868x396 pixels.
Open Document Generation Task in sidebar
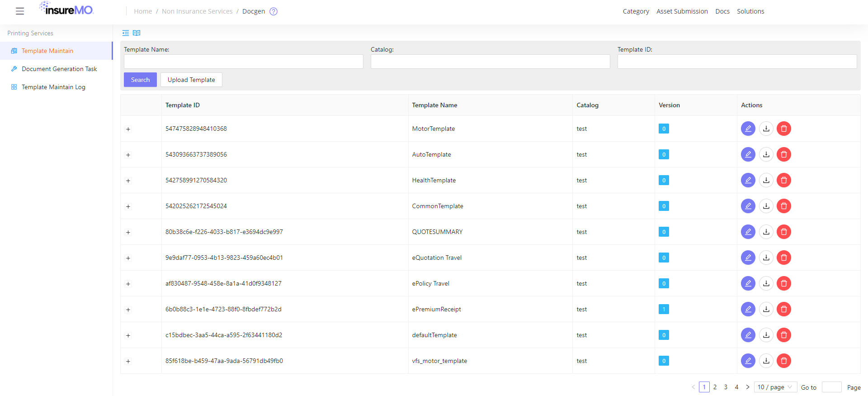(59, 69)
